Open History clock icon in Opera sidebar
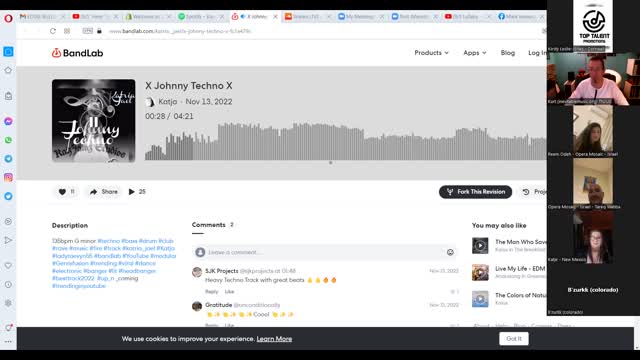 point(8,284)
